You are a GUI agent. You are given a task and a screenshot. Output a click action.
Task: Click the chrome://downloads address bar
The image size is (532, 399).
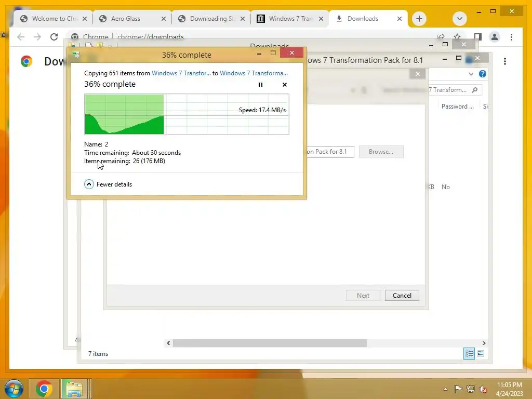(x=150, y=37)
